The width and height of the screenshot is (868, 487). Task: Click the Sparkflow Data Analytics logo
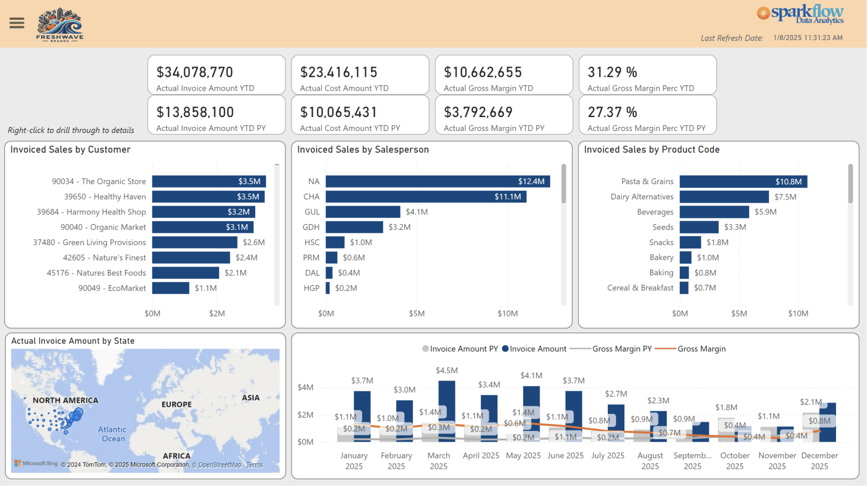800,14
